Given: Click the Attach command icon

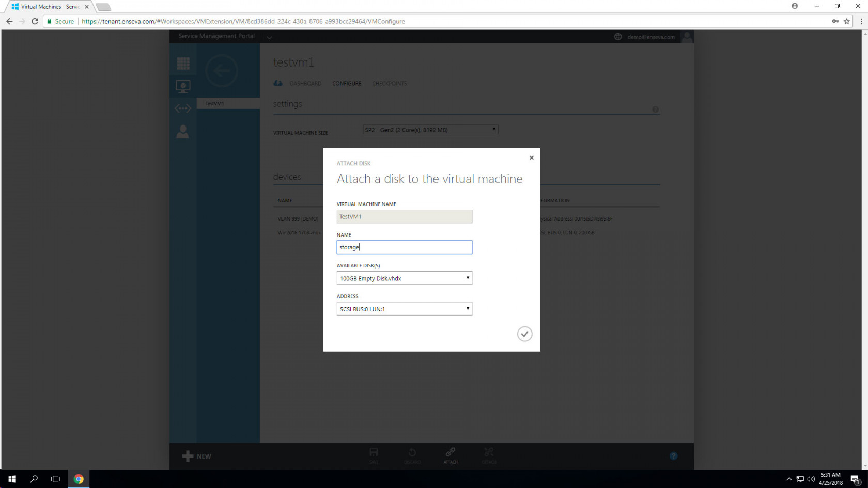Looking at the screenshot, I should pos(451,455).
